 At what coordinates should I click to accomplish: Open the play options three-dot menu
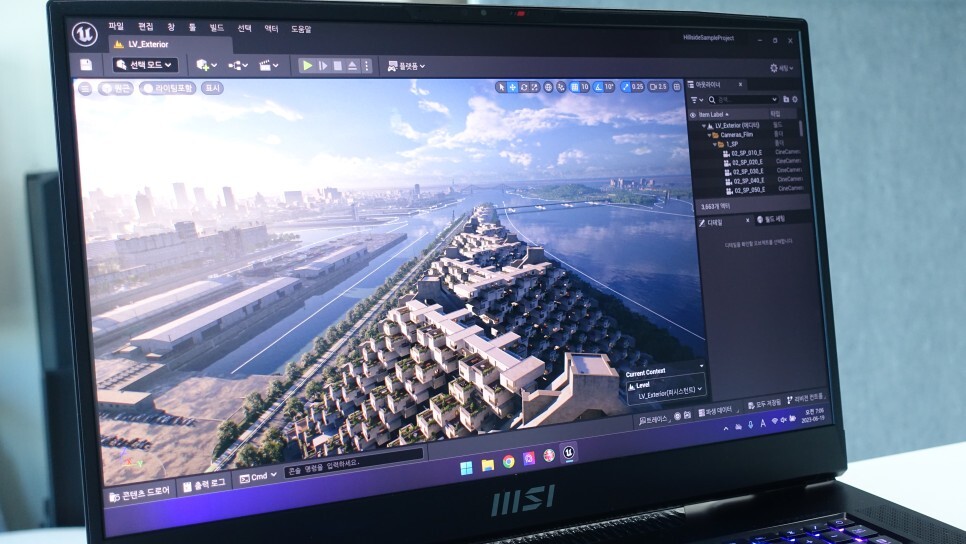click(367, 65)
